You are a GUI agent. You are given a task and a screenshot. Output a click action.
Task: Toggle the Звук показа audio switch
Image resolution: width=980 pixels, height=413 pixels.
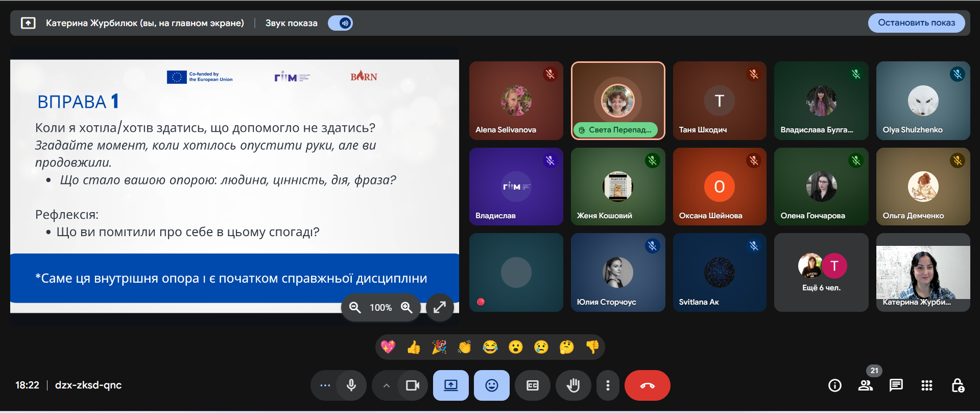point(340,23)
